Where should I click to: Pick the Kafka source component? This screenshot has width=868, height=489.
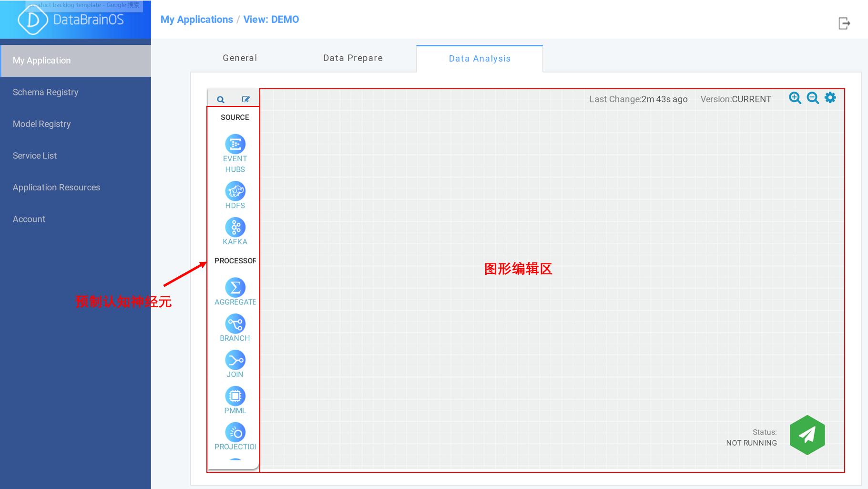[x=235, y=228]
